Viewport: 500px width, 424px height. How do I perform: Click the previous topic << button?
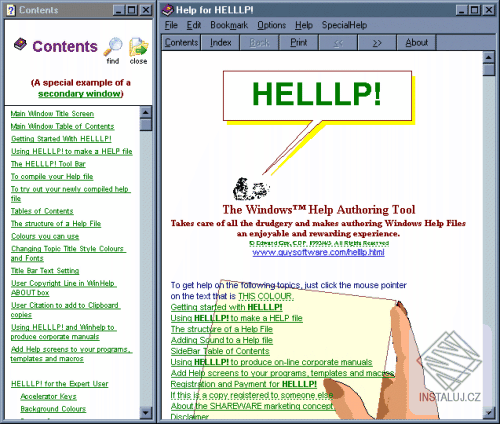tap(338, 43)
